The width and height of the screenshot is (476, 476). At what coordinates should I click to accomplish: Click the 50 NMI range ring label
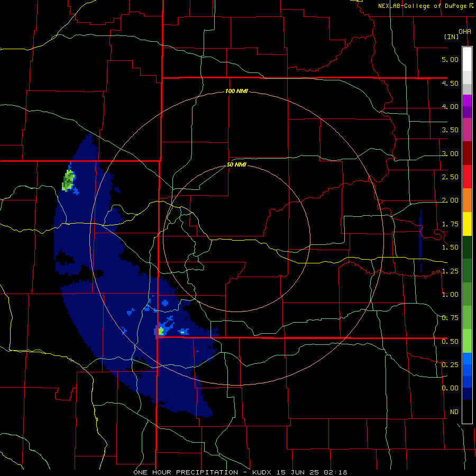[x=236, y=165]
